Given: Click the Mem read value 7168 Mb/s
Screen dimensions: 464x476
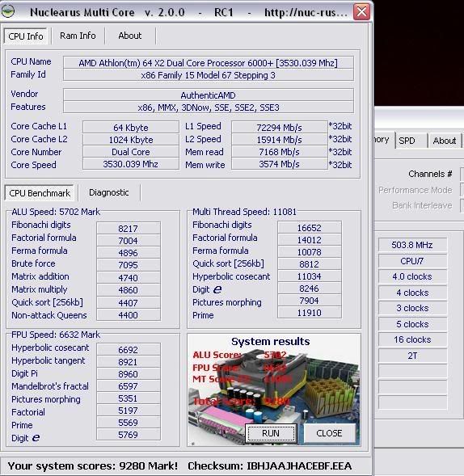Looking at the screenshot, I should pyautogui.click(x=280, y=151).
